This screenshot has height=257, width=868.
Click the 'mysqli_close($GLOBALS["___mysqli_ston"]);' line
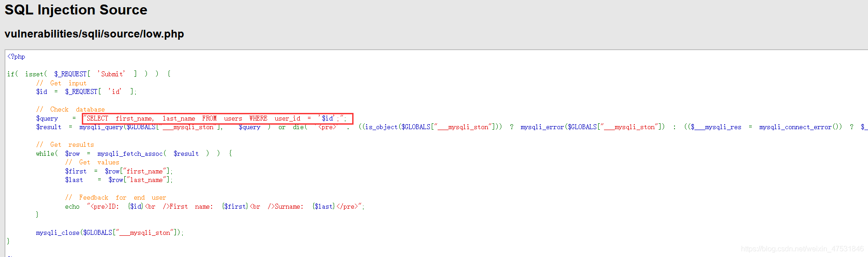pyautogui.click(x=110, y=233)
